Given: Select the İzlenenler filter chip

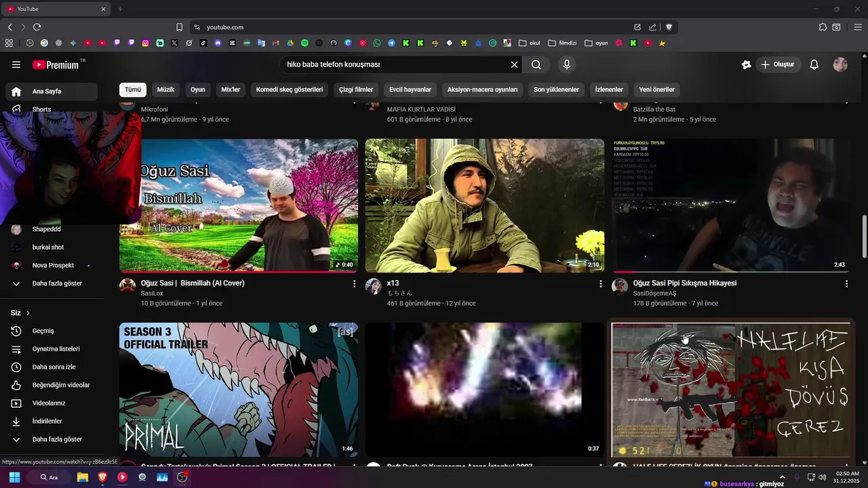Looking at the screenshot, I should pos(609,89).
